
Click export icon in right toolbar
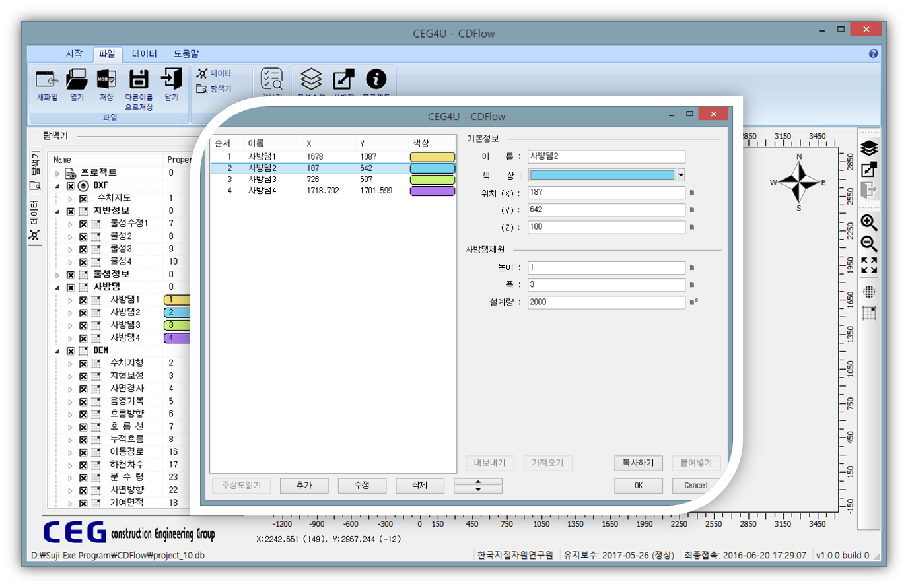click(x=869, y=169)
